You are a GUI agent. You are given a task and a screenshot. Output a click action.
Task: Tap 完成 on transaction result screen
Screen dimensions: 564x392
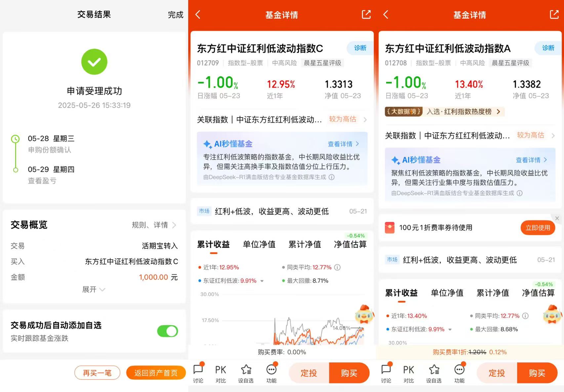tap(176, 15)
